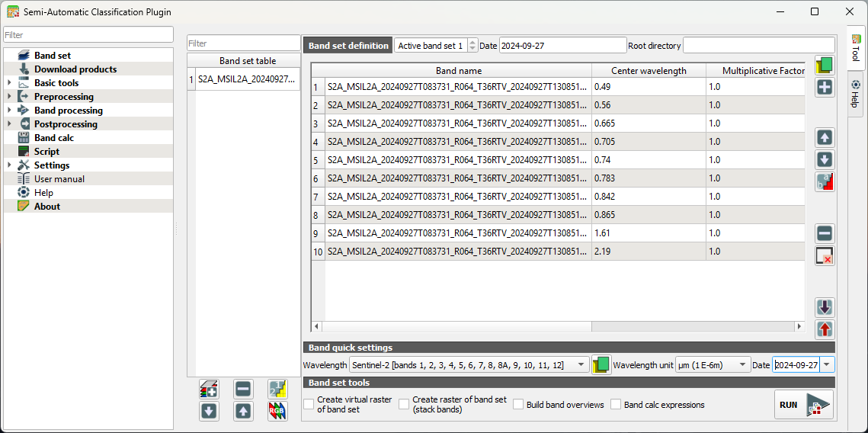Screen dimensions: 868x433
Task: Click the RGB composite icon below band set table
Action: pos(277,411)
